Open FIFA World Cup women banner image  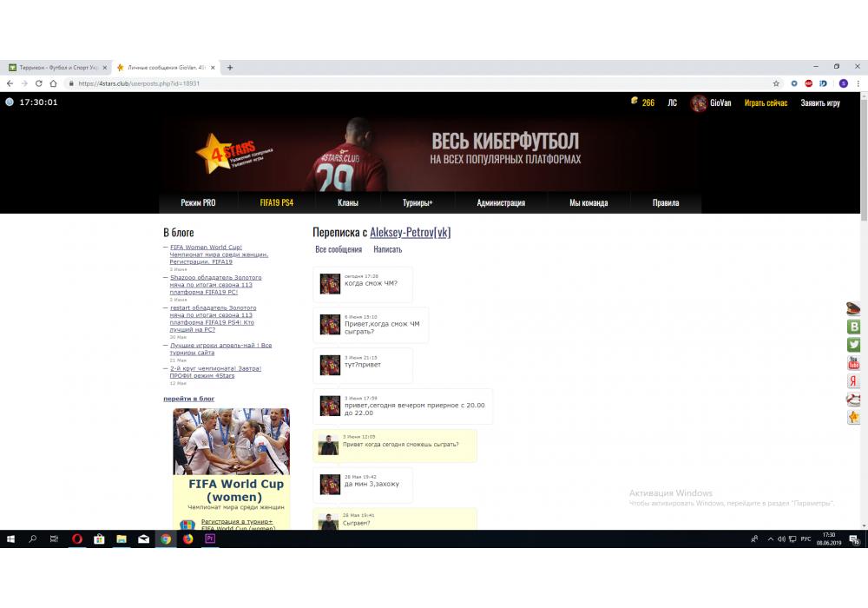[x=232, y=442]
